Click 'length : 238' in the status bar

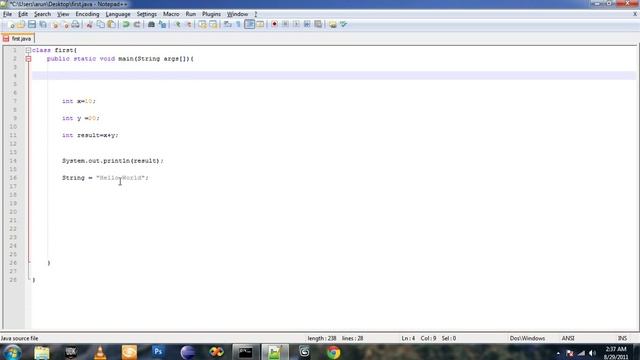(x=322, y=338)
